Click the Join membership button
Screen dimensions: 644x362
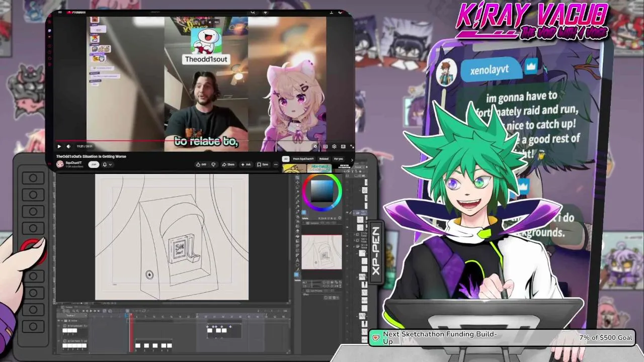pyautogui.click(x=94, y=164)
